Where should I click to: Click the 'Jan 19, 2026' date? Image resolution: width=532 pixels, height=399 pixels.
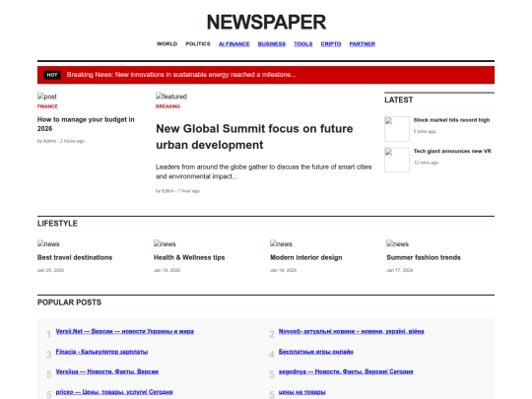166,270
